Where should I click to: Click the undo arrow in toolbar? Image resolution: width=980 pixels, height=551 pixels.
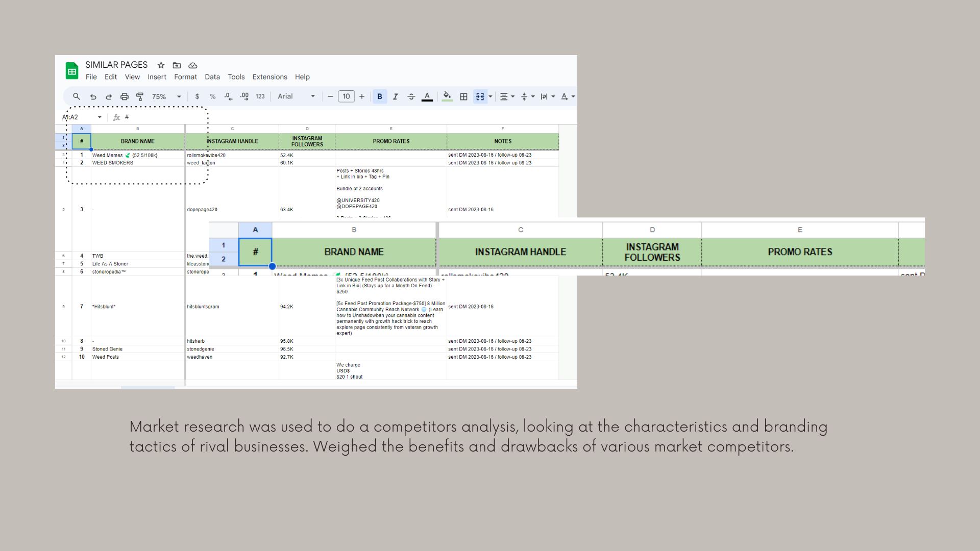[x=93, y=96]
